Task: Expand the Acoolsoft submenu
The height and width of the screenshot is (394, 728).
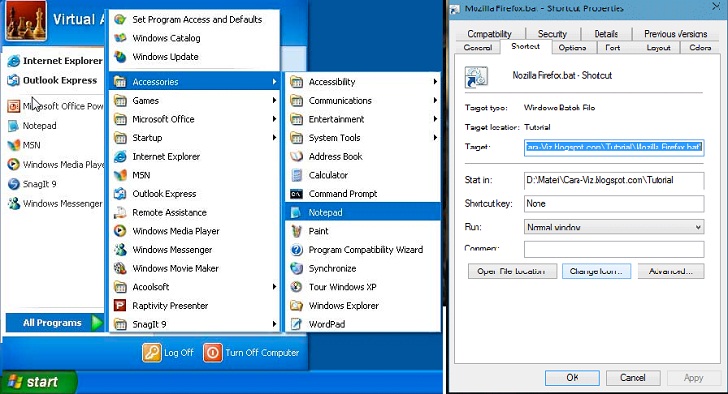Action: (195, 287)
